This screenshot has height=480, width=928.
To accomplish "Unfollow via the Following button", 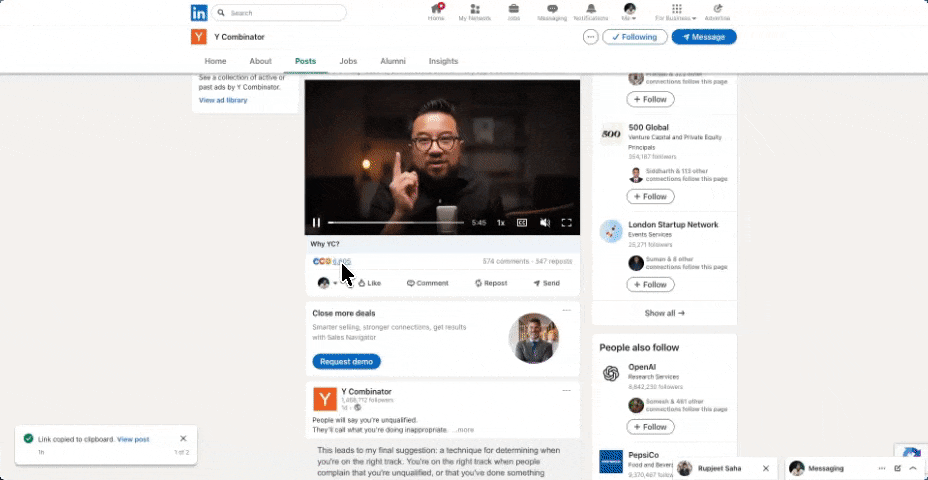I will (635, 37).
